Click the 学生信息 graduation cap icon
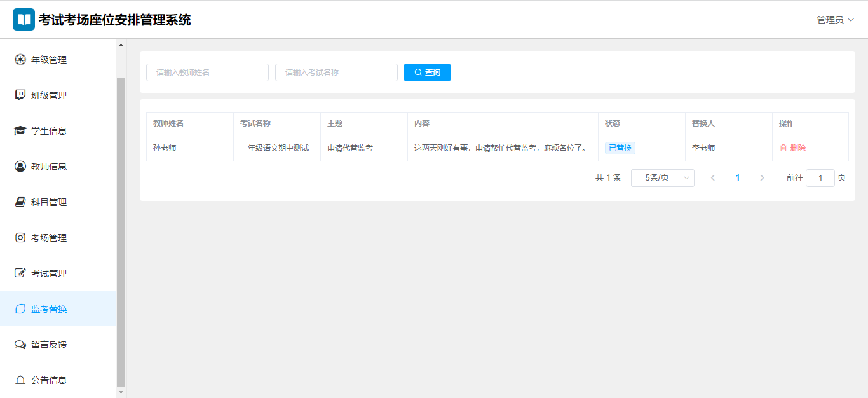 [x=20, y=131]
